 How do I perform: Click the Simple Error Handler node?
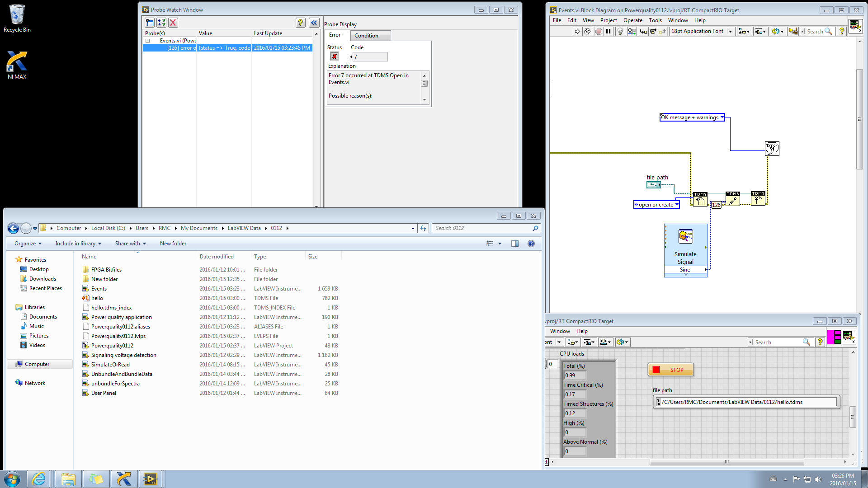772,148
